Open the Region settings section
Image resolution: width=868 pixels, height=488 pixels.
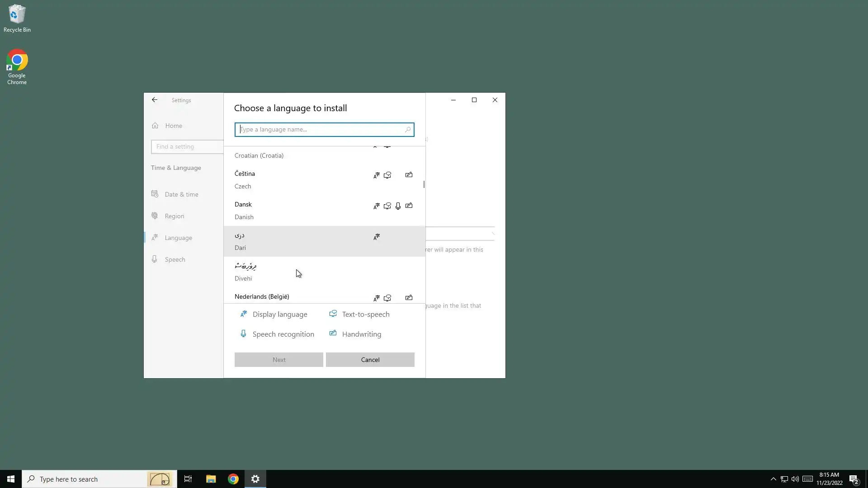(174, 216)
